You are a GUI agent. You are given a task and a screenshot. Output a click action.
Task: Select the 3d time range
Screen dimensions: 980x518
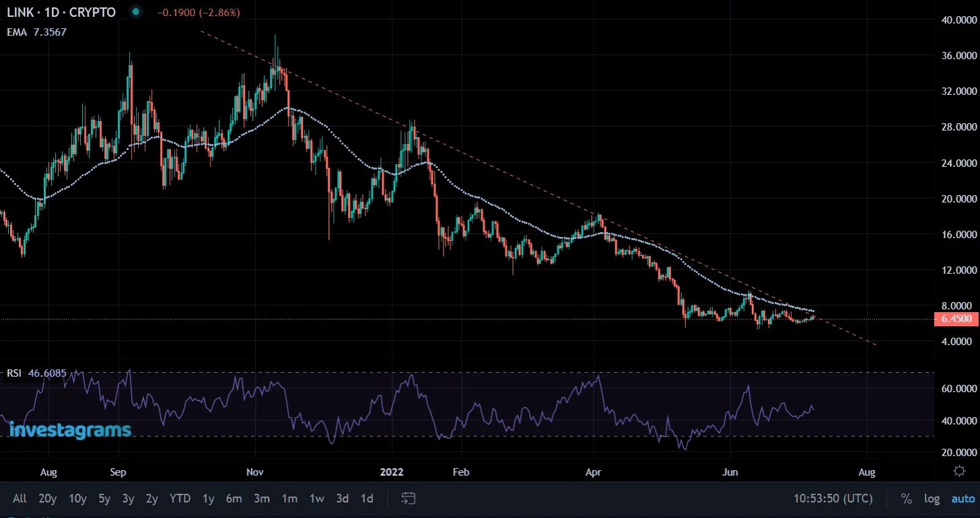point(343,498)
